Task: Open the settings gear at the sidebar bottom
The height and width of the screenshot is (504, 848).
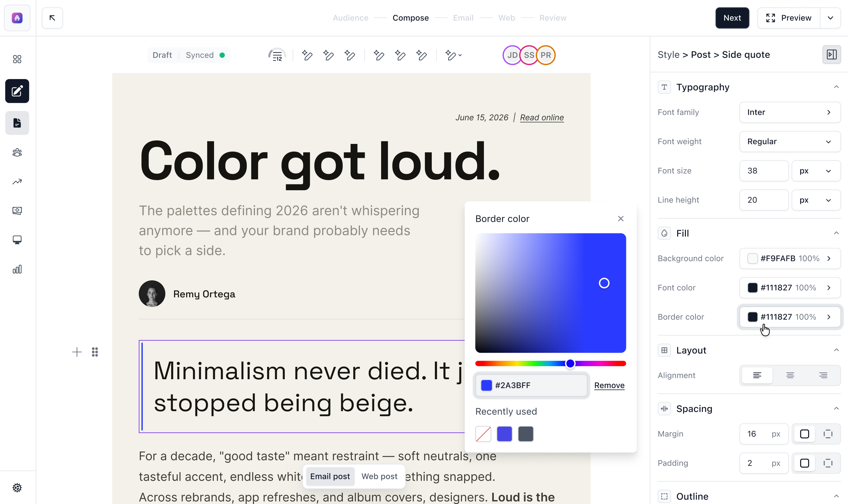Action: (17, 488)
